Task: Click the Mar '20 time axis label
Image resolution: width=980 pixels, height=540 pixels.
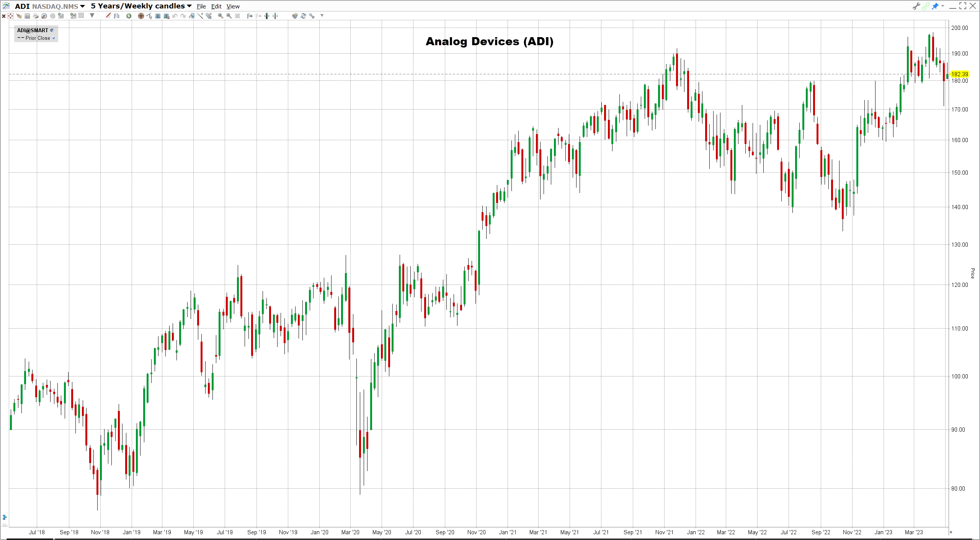Action: click(350, 532)
